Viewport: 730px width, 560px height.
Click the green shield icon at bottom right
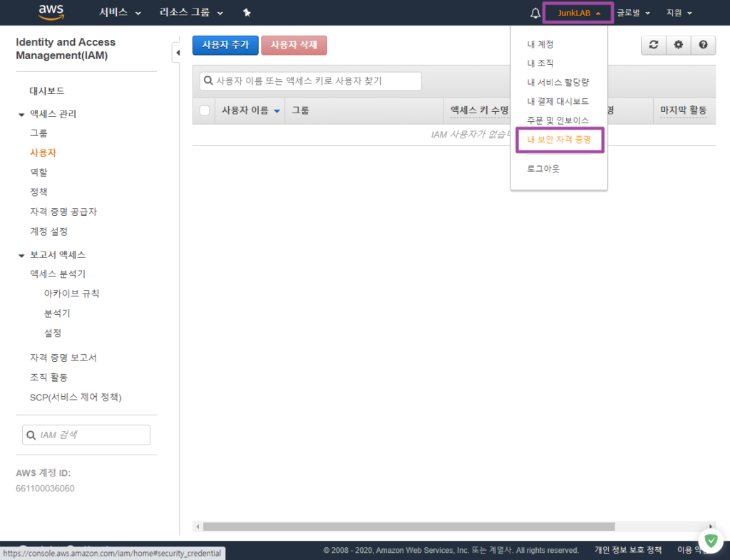(x=710, y=541)
